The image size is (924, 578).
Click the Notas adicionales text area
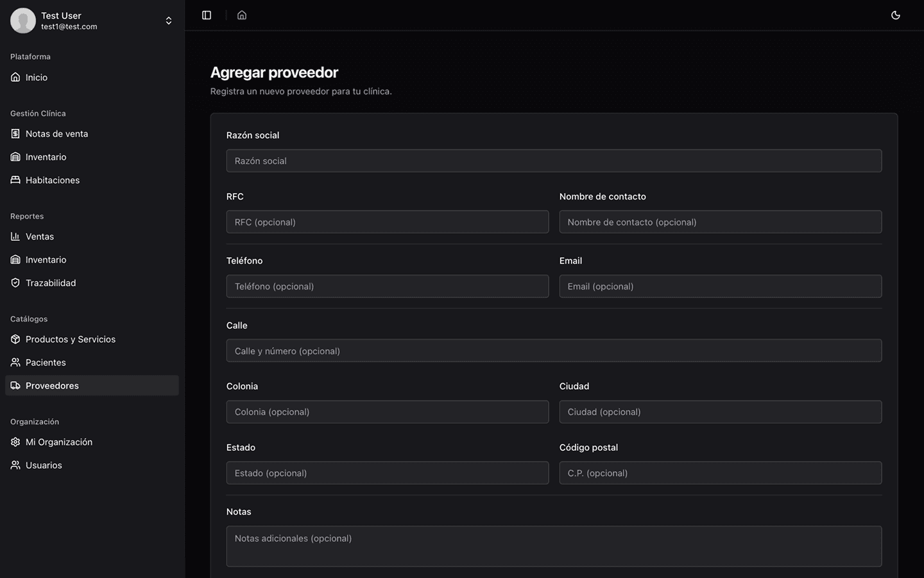point(554,546)
